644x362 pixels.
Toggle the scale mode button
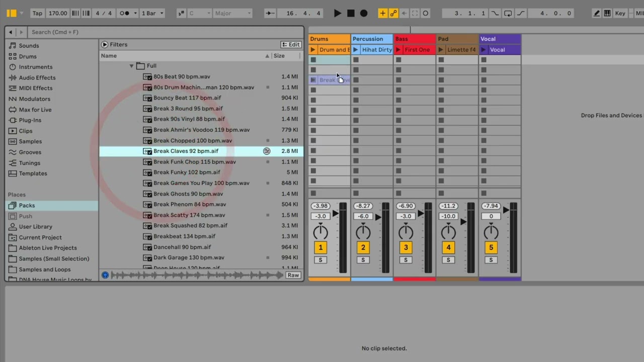click(182, 13)
